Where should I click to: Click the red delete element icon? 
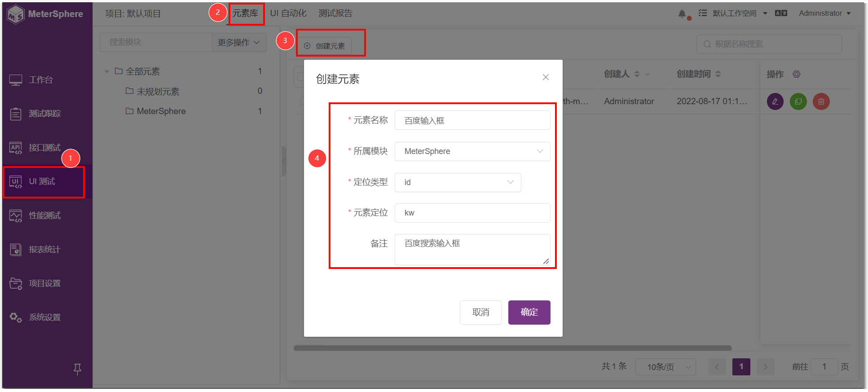821,101
